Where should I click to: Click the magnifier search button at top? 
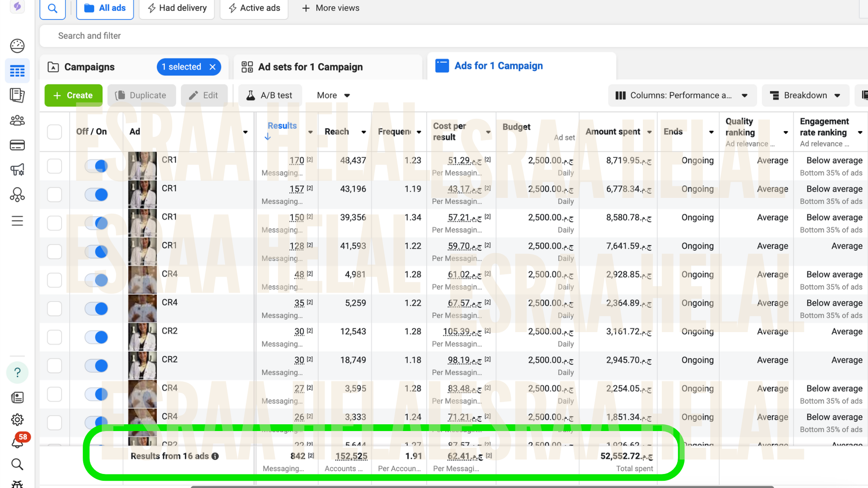(52, 8)
